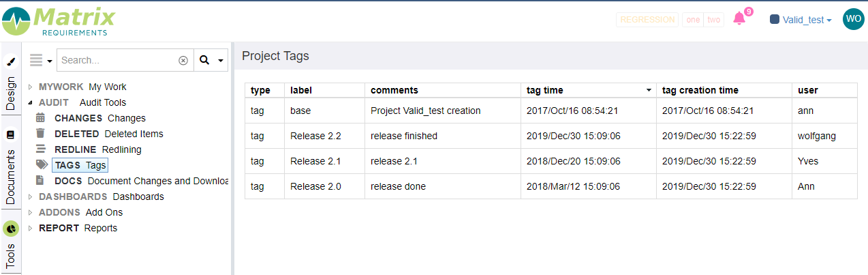This screenshot has height=275, width=868.
Task: Expand the MYWORK My Work node
Action: coord(31,87)
